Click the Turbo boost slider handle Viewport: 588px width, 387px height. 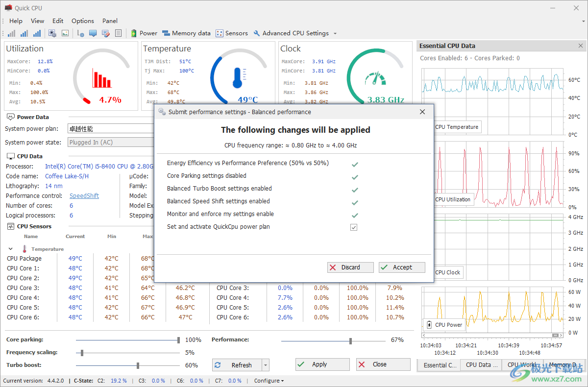tap(138, 365)
